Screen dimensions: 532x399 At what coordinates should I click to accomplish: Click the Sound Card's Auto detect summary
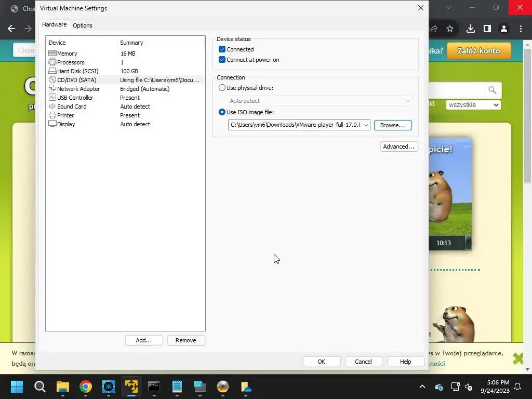[x=135, y=107]
